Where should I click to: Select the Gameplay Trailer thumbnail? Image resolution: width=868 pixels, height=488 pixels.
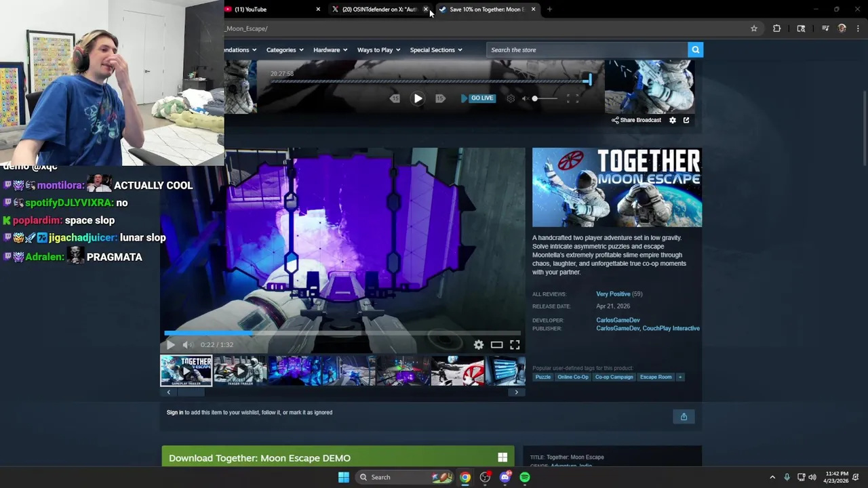point(186,371)
